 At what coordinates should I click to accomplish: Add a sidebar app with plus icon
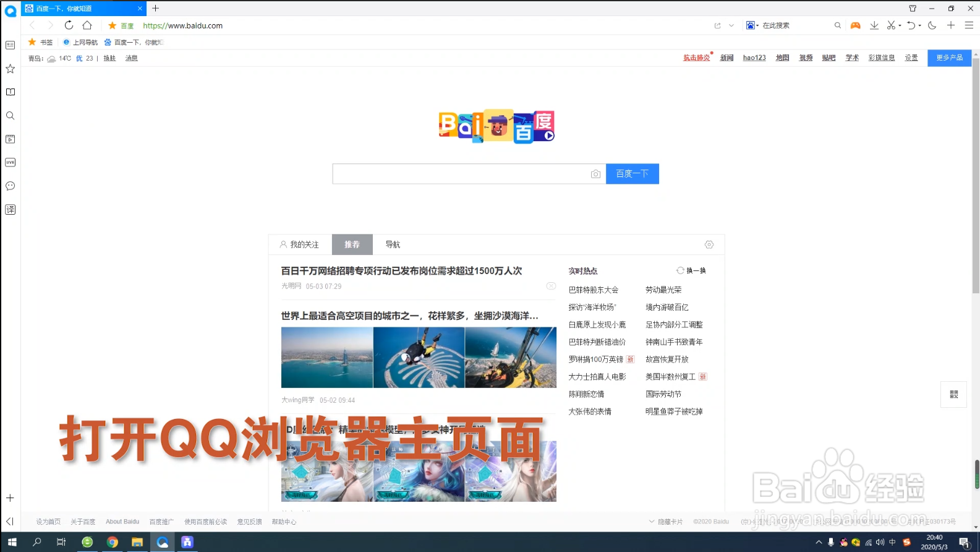[11, 498]
